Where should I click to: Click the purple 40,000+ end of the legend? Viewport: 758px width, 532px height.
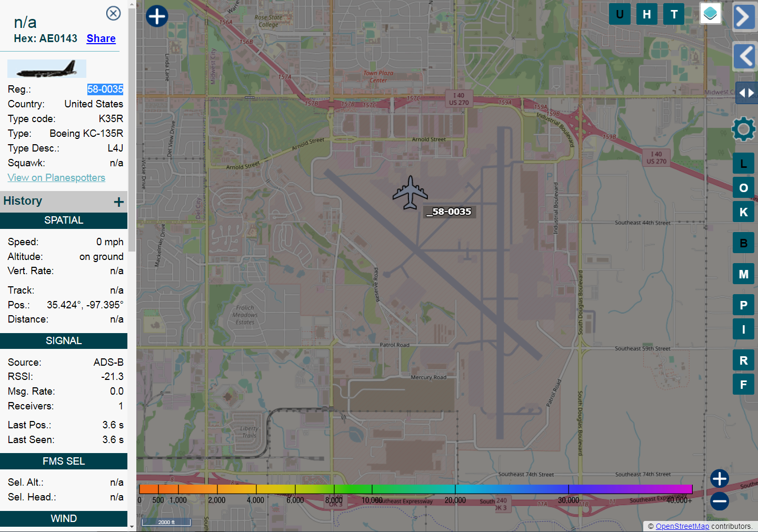point(679,489)
